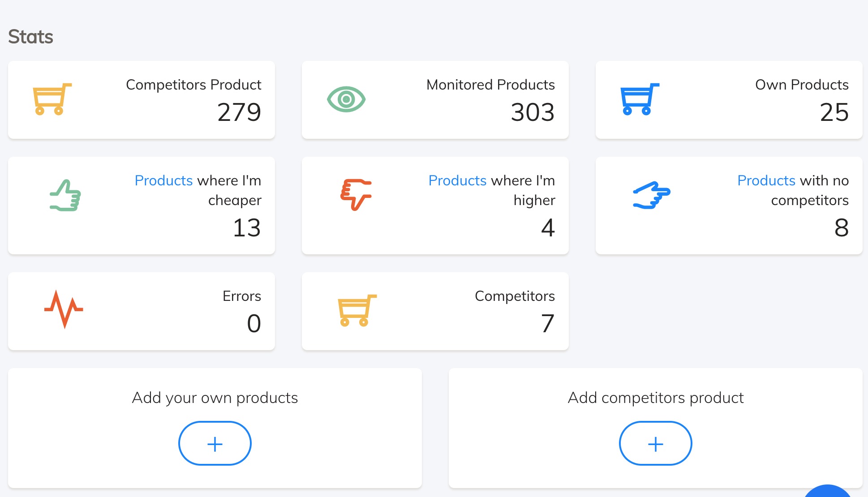Viewport: 868px width, 497px height.
Task: Click the yellow cart icon beside Competitors Product
Action: [x=52, y=99]
